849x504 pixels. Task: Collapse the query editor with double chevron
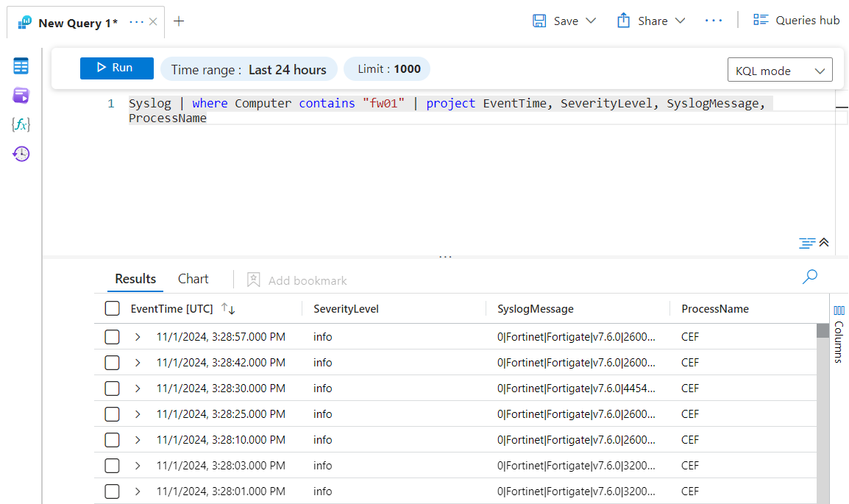point(824,243)
